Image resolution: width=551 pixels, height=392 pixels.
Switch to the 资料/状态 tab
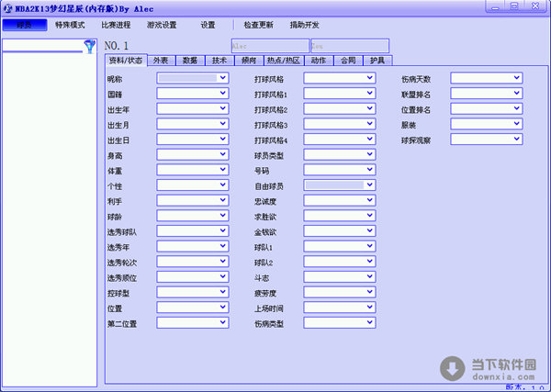coord(126,61)
